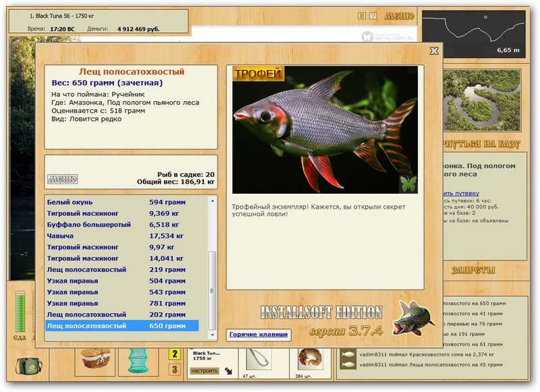Screen dimensions: 540x392
Task: Select Буффало большеротый 6,518 кг row
Action: 122,225
